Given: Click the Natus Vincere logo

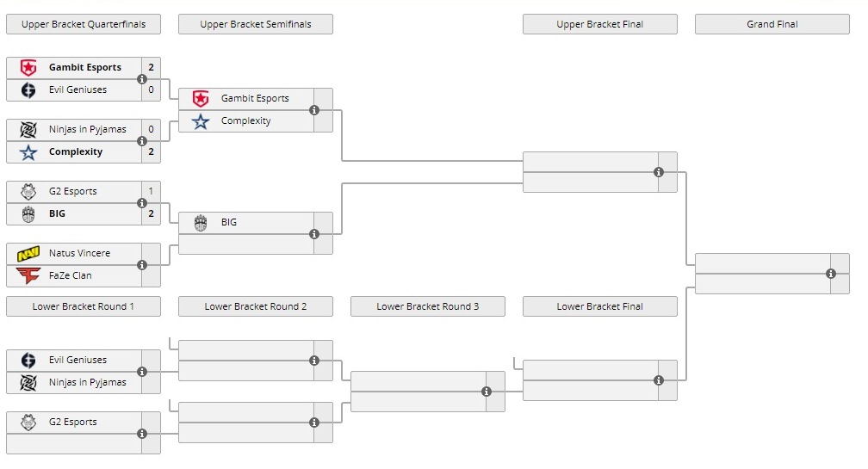Looking at the screenshot, I should point(28,253).
